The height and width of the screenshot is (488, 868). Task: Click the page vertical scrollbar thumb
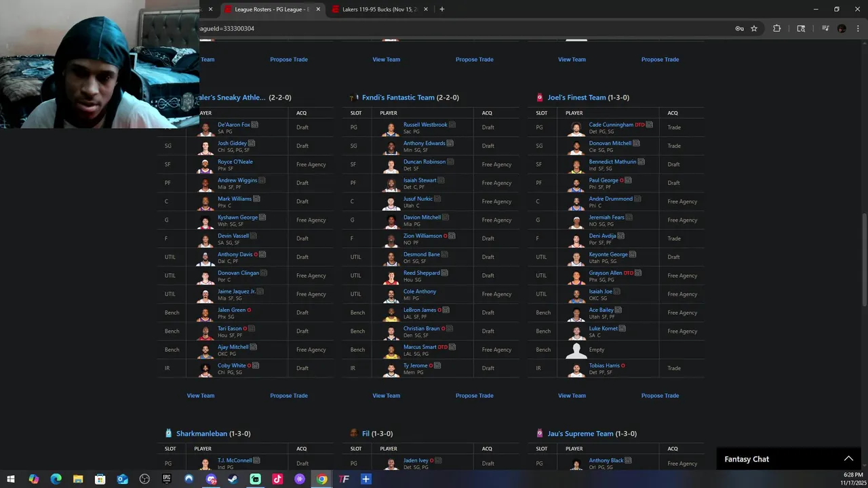(x=864, y=260)
